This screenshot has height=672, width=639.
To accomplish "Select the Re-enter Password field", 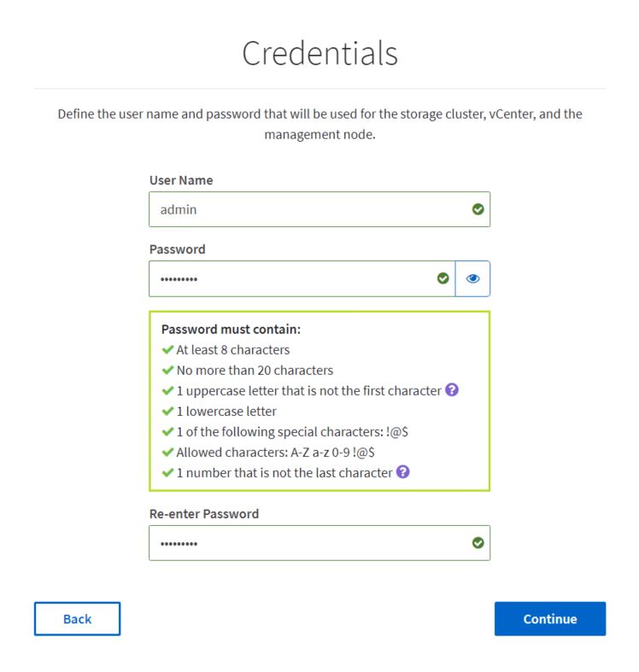I will (x=308, y=542).
